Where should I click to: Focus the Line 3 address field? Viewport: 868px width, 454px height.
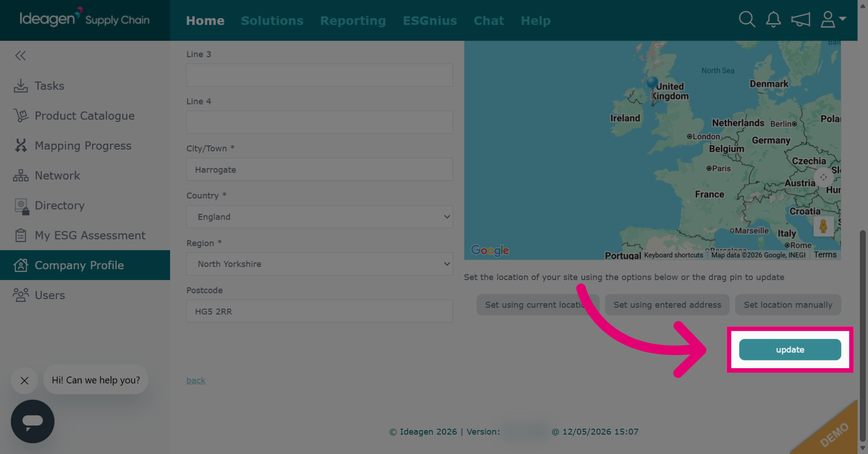click(x=320, y=75)
